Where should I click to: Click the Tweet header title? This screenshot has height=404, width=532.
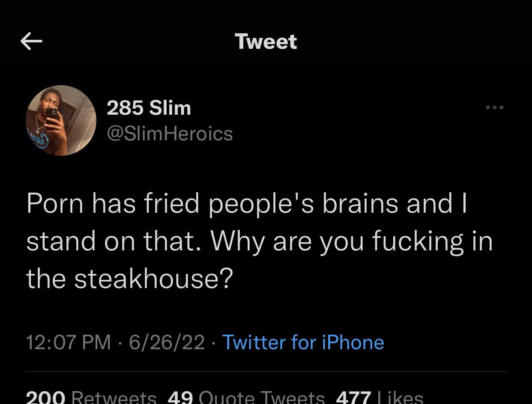coord(266,42)
